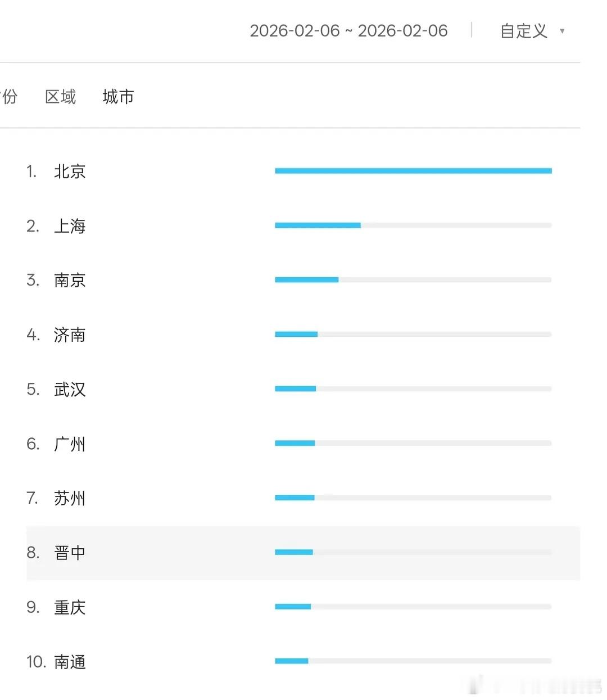This screenshot has width=607, height=700.
Task: Select the city 上海 in the ranking
Action: click(x=69, y=227)
